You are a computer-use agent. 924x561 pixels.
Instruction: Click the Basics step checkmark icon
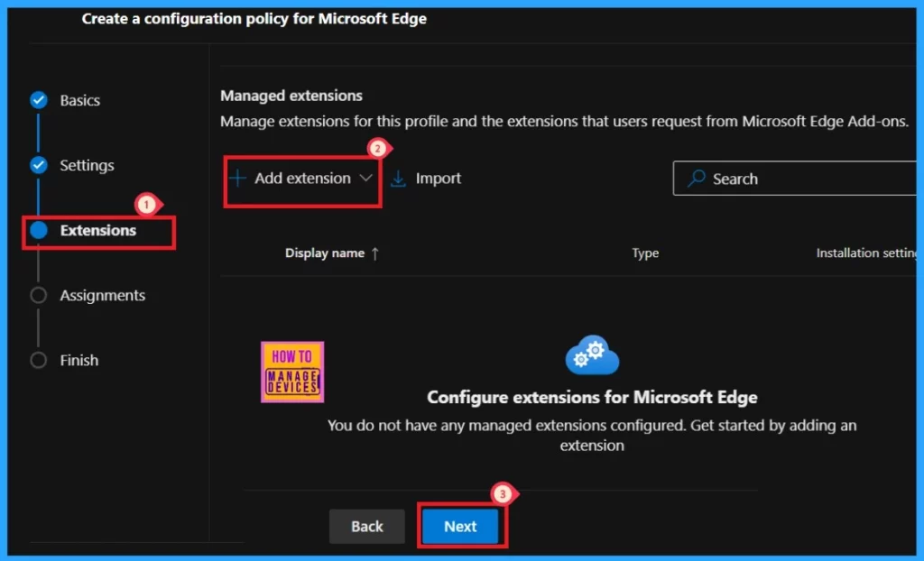tap(39, 100)
